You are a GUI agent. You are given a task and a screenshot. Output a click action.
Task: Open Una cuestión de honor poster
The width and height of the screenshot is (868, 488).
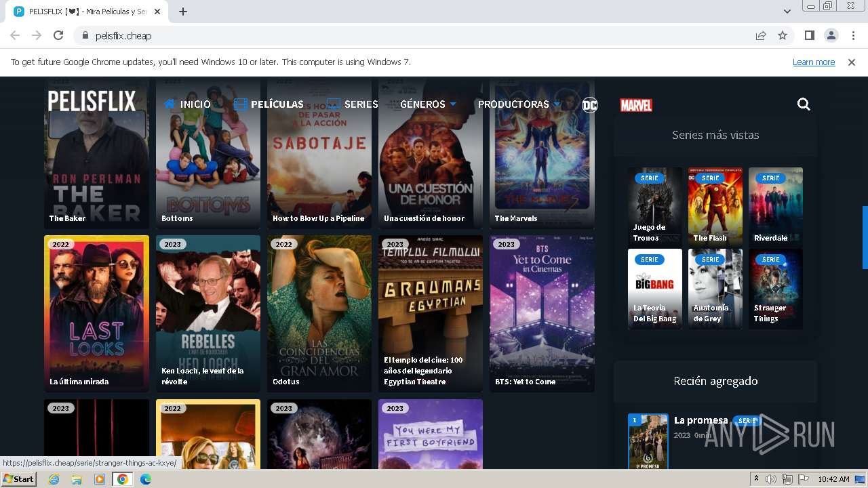[x=431, y=152]
